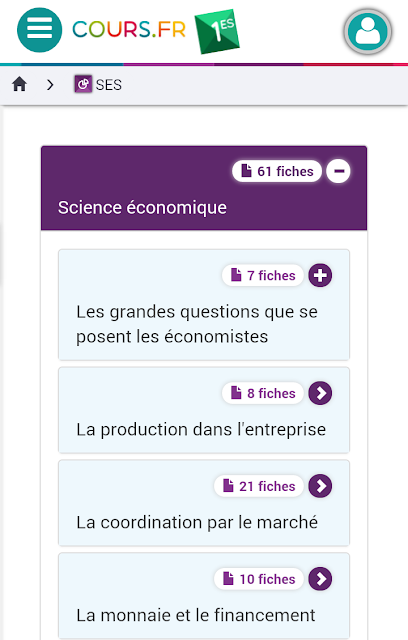The width and height of the screenshot is (408, 640).
Task: Click the SES subject icon in breadcrumb
Action: tap(83, 84)
